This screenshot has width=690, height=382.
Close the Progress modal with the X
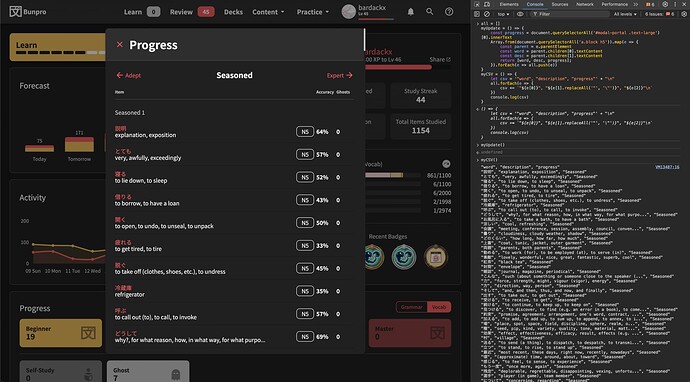click(119, 44)
